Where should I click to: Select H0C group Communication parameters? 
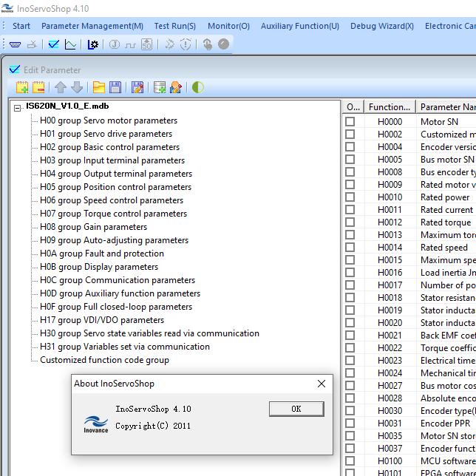tap(118, 280)
